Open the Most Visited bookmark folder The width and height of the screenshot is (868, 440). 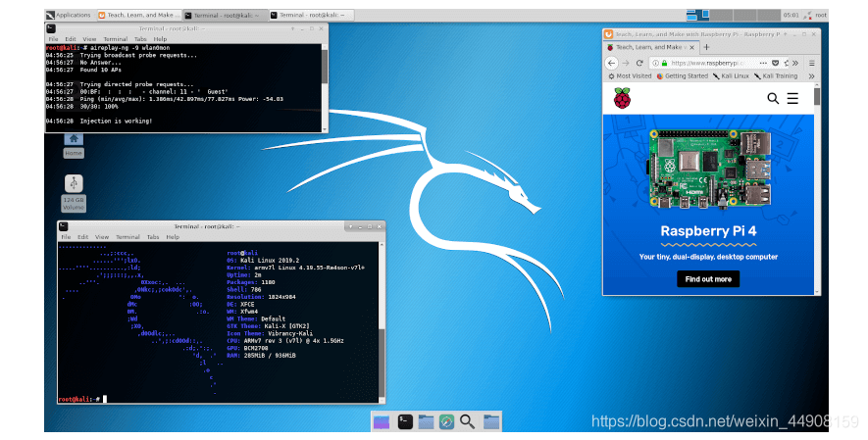tap(630, 76)
